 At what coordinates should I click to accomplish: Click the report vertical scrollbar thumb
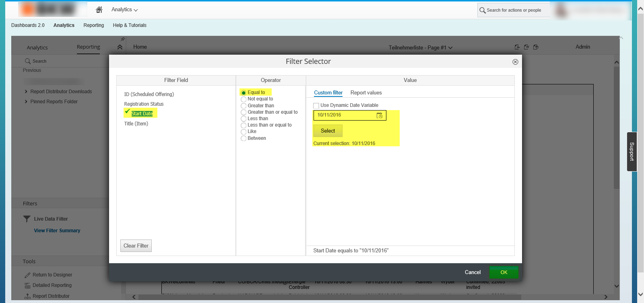[617, 128]
